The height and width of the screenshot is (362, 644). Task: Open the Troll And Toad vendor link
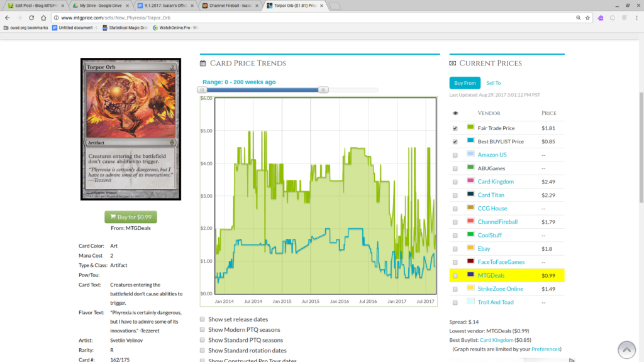(x=496, y=302)
